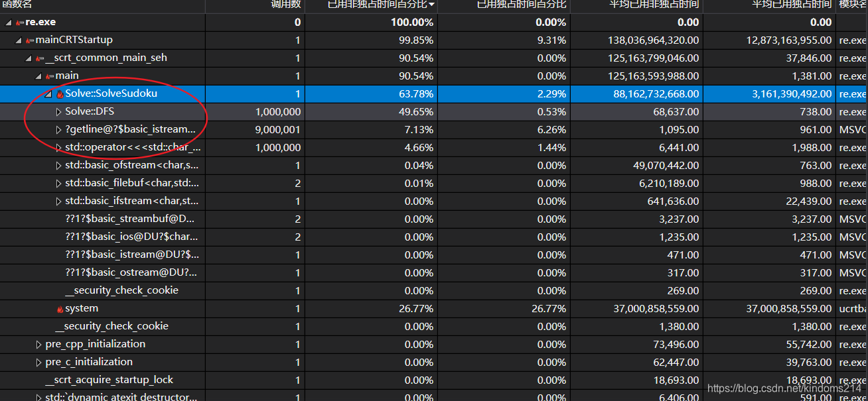Select the pre_cpp_initialization row
Screen dimensions: 868x401
point(434,344)
